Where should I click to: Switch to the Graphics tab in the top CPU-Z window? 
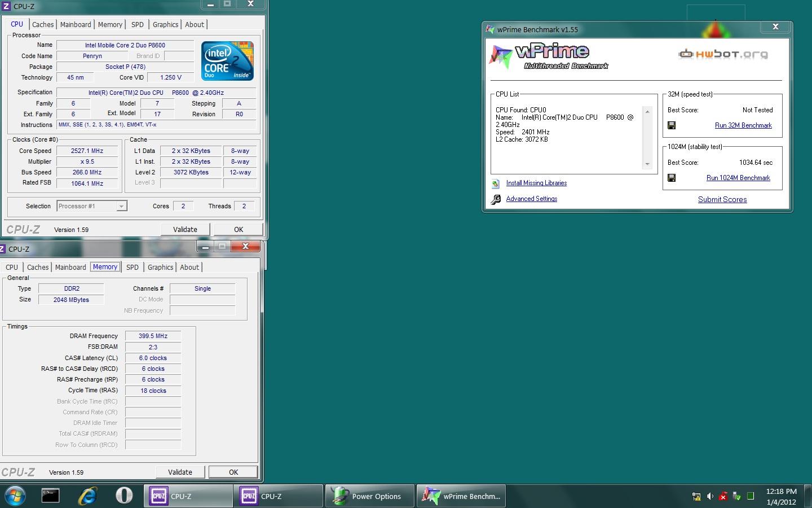165,24
